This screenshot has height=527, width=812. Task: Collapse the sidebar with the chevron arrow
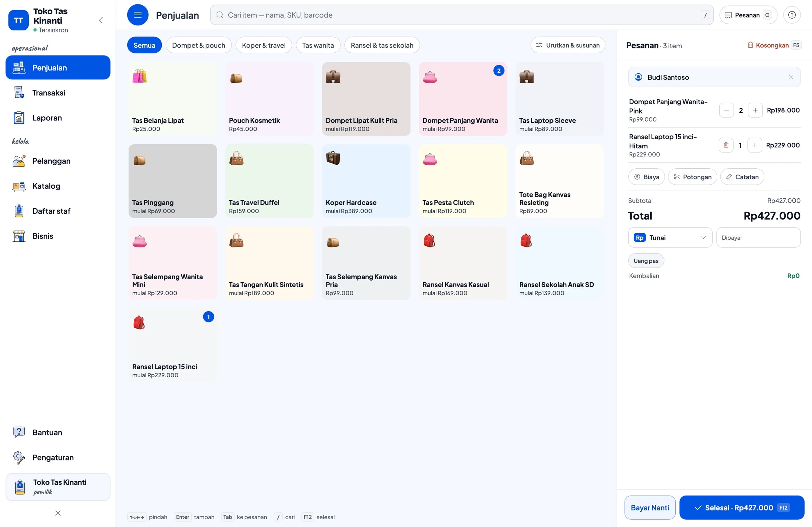(x=101, y=20)
